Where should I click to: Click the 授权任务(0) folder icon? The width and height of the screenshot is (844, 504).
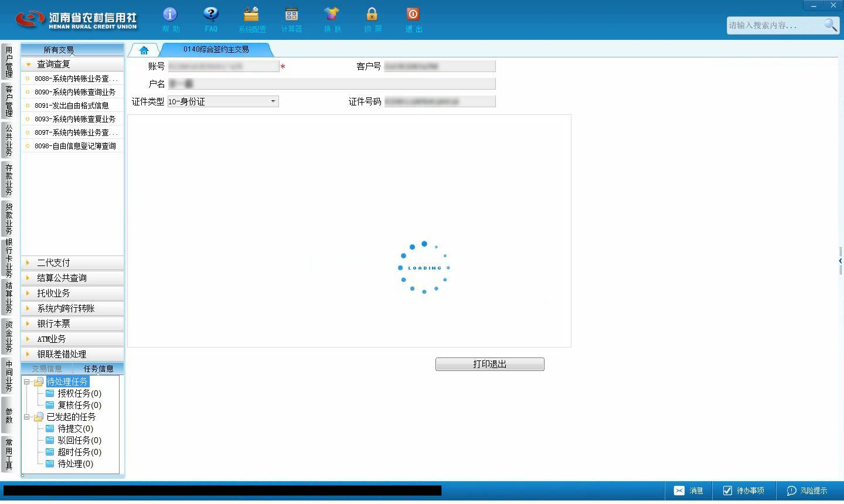pos(50,393)
